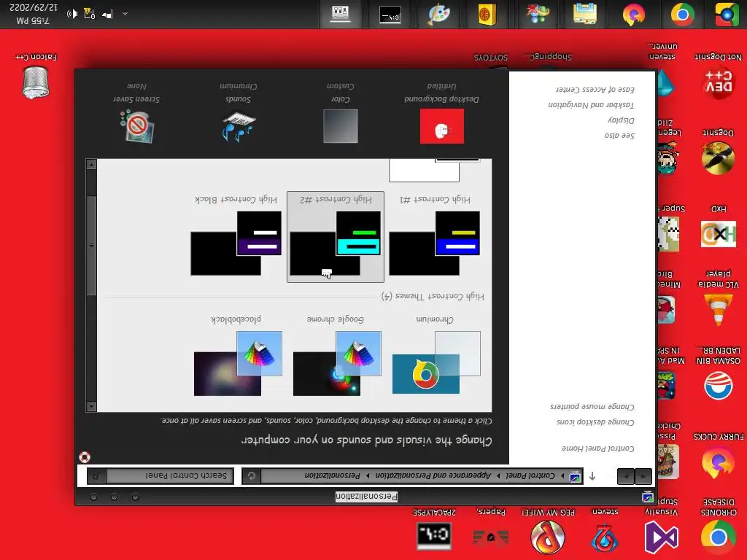Open the network icon with red X
Image resolution: width=747 pixels, height=560 pixels.
pyautogui.click(x=538, y=15)
